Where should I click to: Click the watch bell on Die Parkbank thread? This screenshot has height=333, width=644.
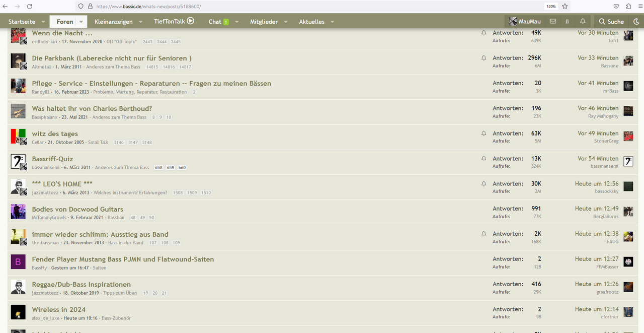(x=484, y=58)
